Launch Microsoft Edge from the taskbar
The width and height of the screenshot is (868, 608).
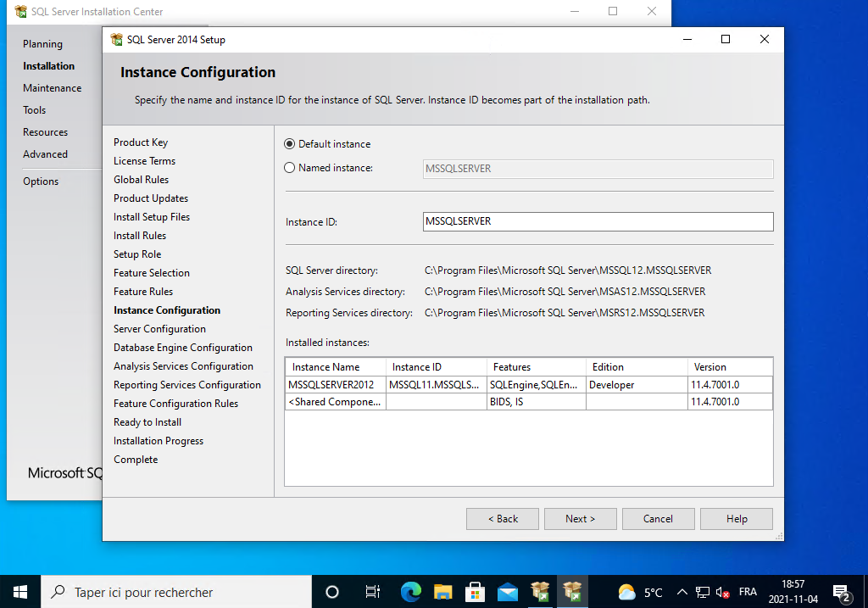[x=411, y=592]
